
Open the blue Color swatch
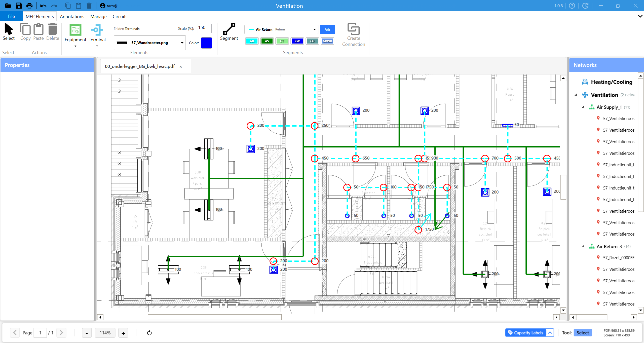[x=206, y=43]
